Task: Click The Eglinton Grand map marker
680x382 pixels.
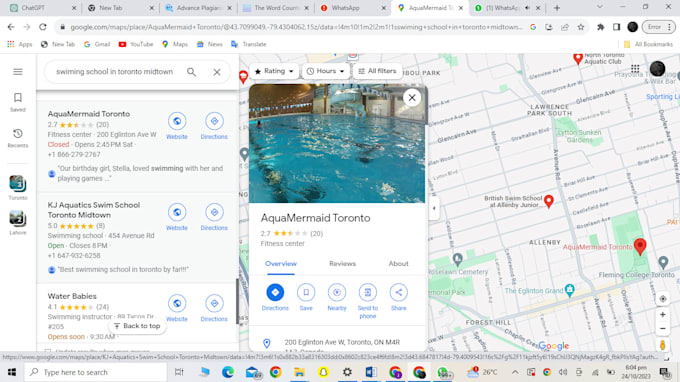Action: 570,290
